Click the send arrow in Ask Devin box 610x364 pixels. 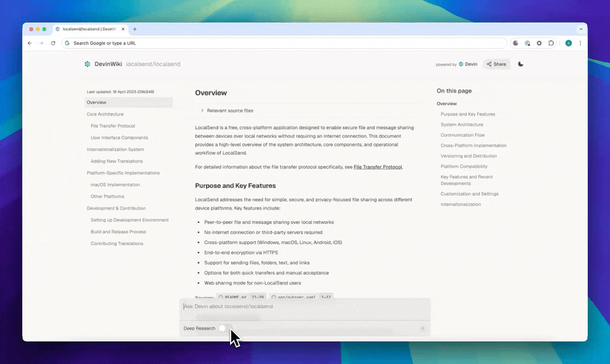pos(422,328)
